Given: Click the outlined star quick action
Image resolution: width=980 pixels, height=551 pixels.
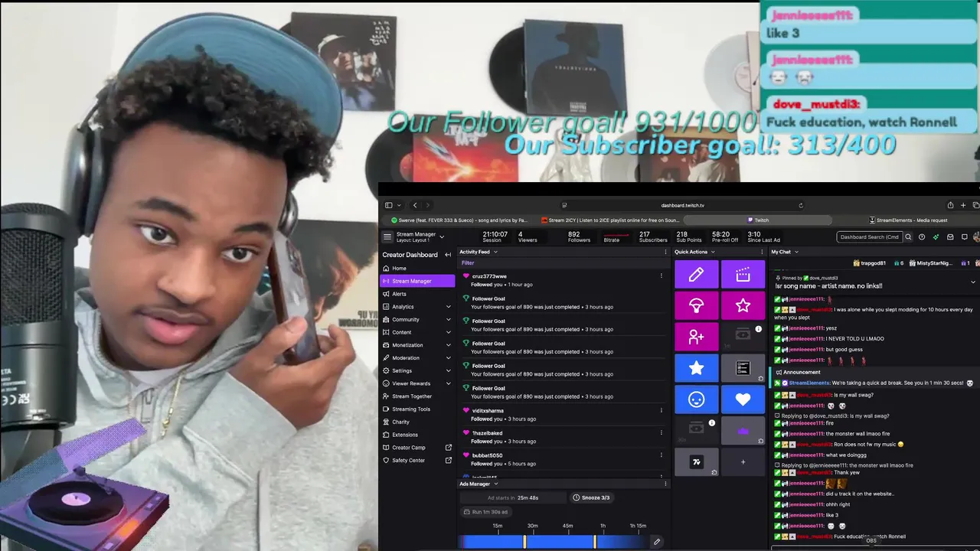Looking at the screenshot, I should click(743, 306).
